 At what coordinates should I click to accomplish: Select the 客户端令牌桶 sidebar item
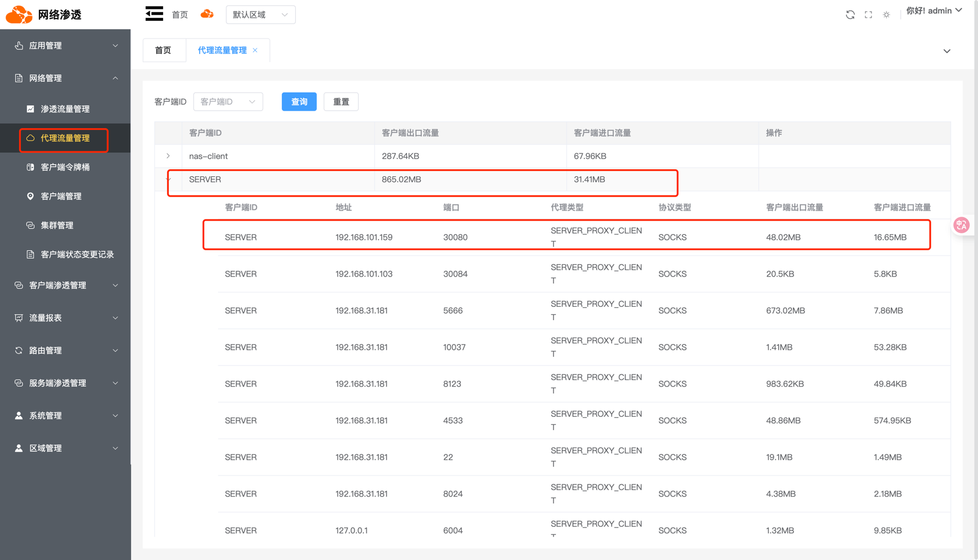(64, 167)
